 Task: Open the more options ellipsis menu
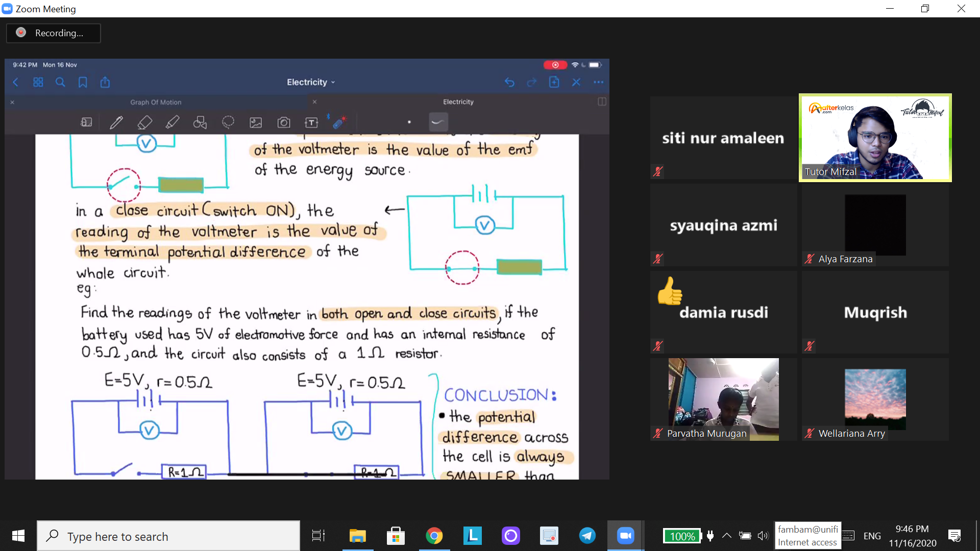point(598,82)
